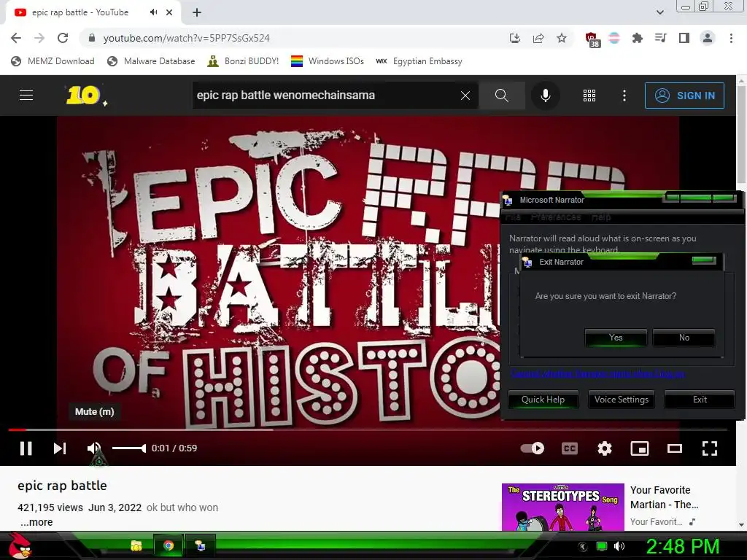
Task: Click the YouTube logo
Action: 86,96
